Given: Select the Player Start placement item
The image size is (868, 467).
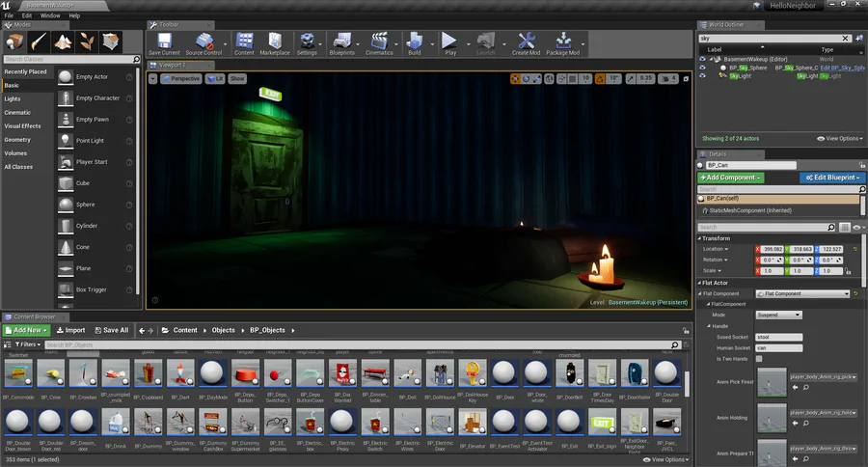Looking at the screenshot, I should click(x=95, y=162).
